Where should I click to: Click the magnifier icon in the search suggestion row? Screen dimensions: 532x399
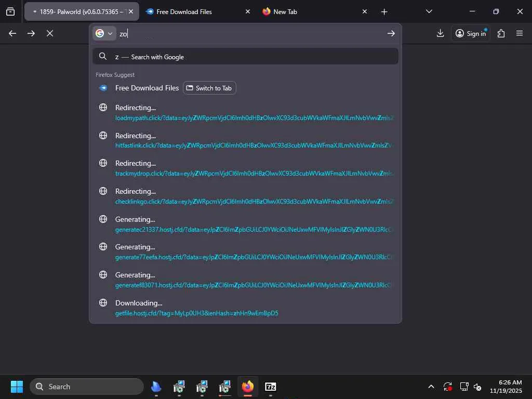pos(103,56)
